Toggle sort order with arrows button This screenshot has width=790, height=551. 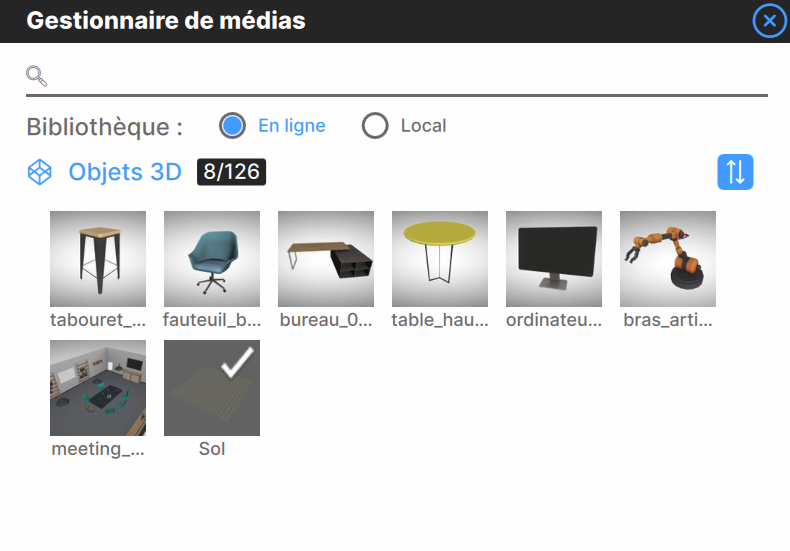tap(735, 172)
